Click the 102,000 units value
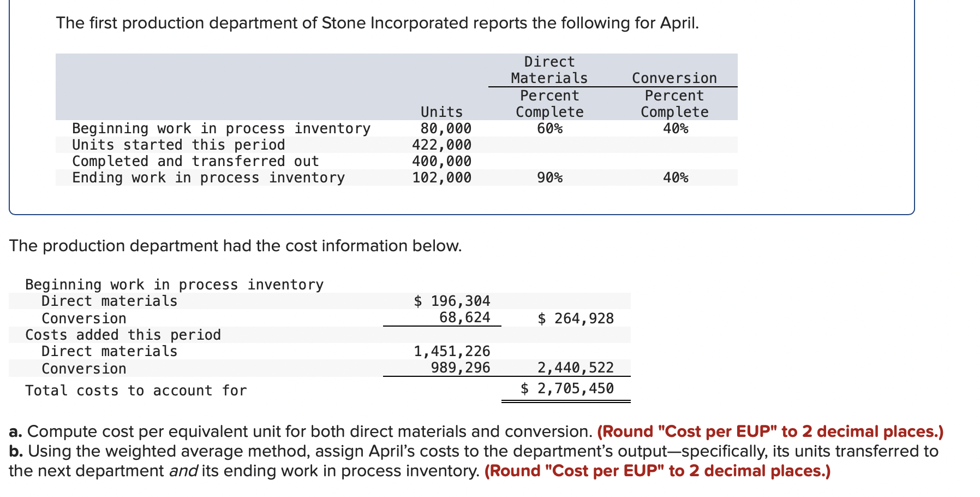This screenshot has height=497, width=980. pyautogui.click(x=441, y=177)
